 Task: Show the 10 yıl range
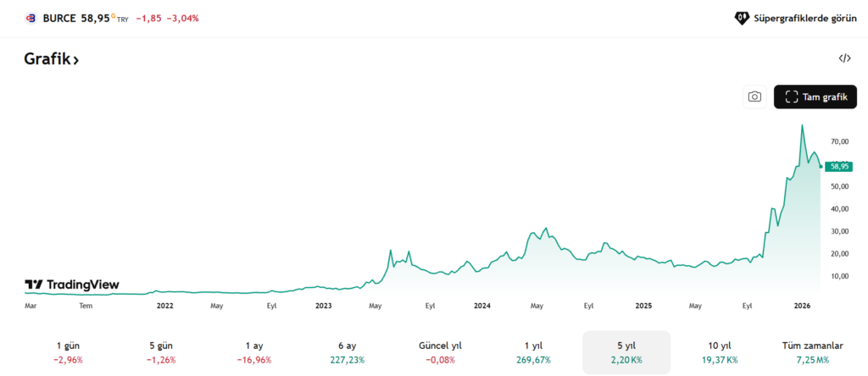click(x=721, y=352)
